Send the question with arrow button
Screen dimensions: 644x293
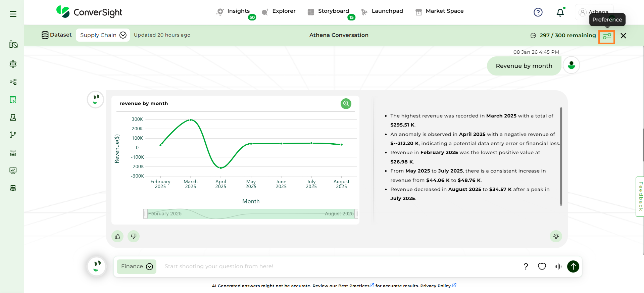tap(573, 266)
